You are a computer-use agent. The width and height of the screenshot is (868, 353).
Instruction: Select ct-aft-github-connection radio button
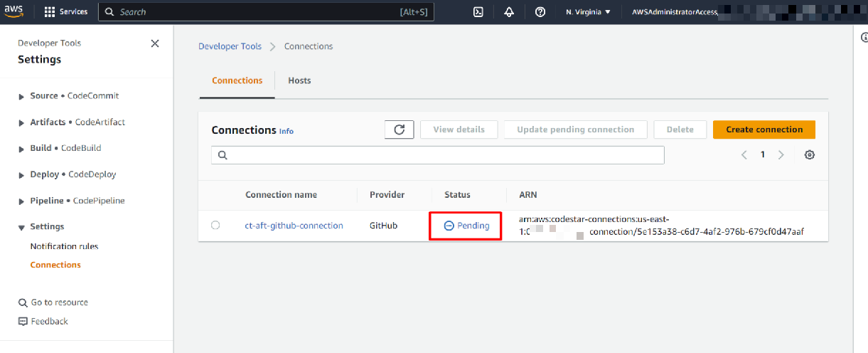coord(215,226)
